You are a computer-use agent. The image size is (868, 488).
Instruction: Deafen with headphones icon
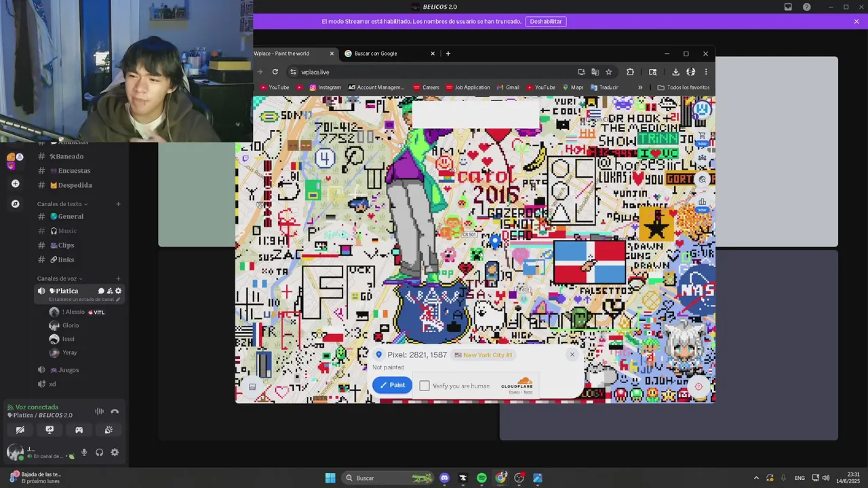point(100,452)
